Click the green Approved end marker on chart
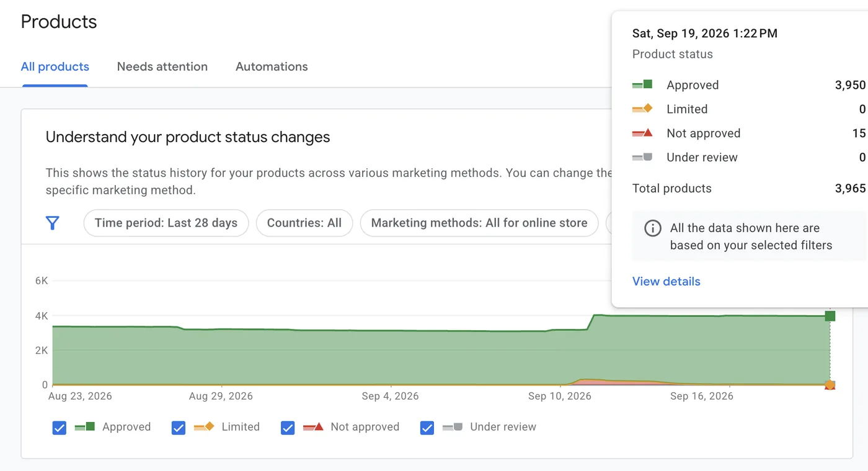Image resolution: width=868 pixels, height=471 pixels. tap(830, 316)
